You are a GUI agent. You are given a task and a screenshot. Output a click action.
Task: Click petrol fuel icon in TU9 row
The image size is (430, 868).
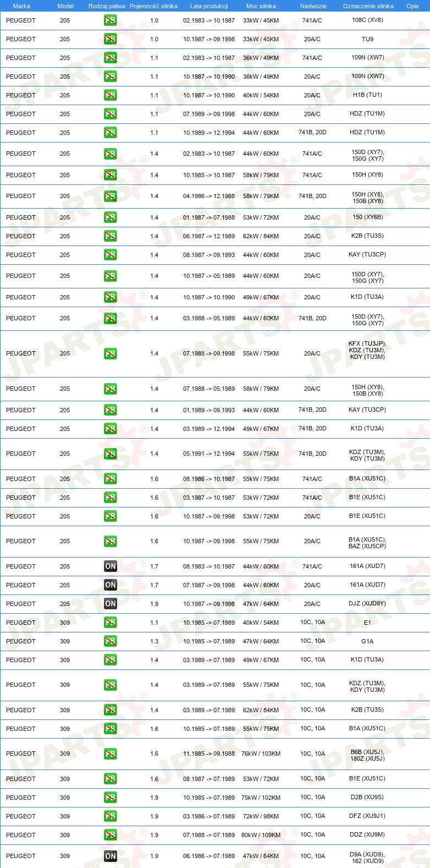(x=111, y=39)
